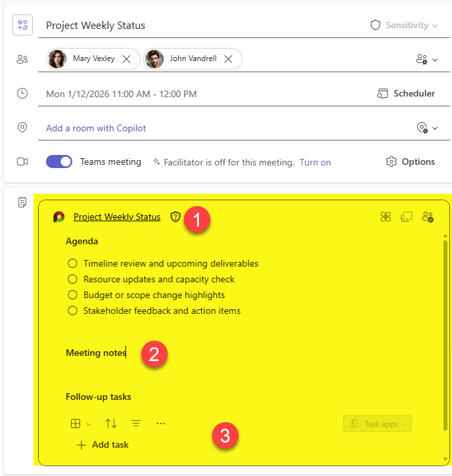Click the Scheduler calendar icon

(x=382, y=93)
